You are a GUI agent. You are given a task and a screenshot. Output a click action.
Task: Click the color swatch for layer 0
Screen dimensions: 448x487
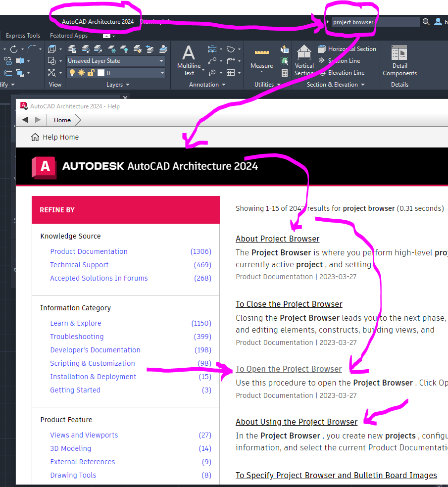point(100,72)
